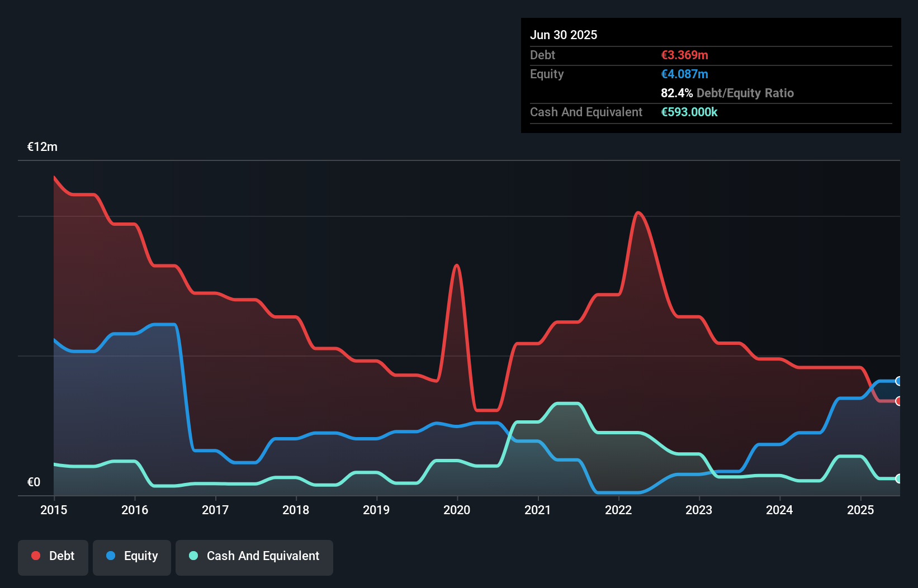Click the 2025 label on the x-axis

pyautogui.click(x=860, y=510)
